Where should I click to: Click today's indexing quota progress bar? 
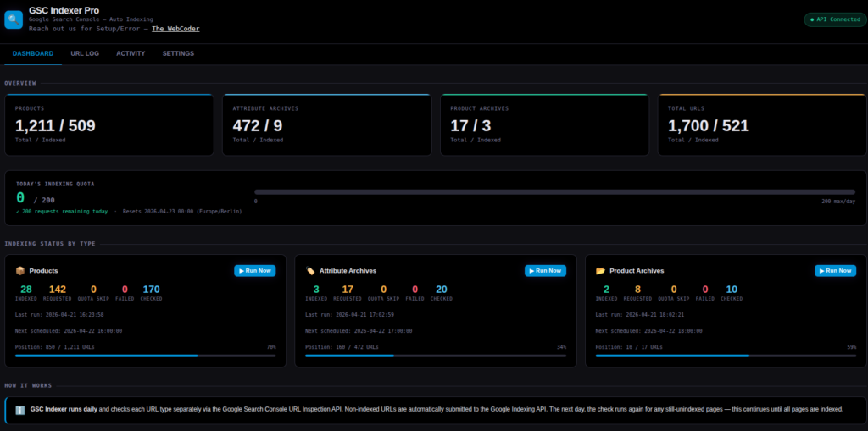pyautogui.click(x=554, y=192)
